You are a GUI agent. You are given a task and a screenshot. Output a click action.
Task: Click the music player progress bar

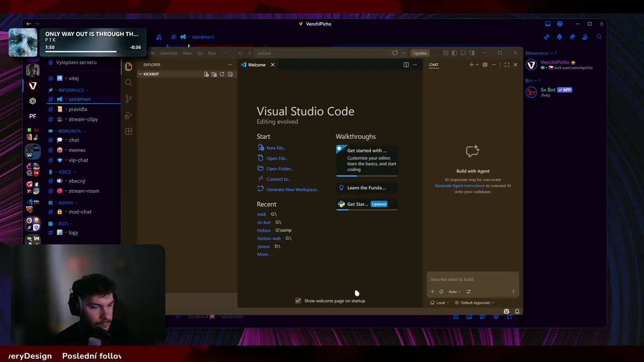93,51
